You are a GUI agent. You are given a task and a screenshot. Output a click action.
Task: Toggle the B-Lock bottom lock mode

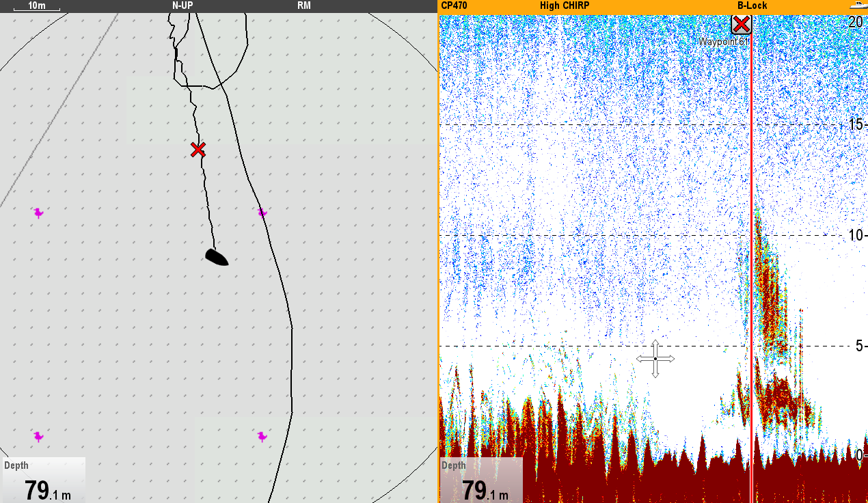pos(752,5)
